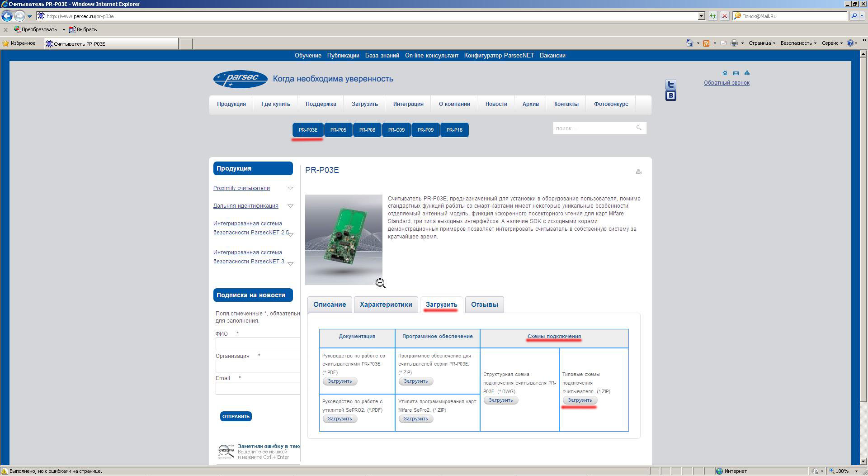Viewport: 868px width, 476px height.
Task: Click the Опечатка typo-report icon
Action: (226, 451)
